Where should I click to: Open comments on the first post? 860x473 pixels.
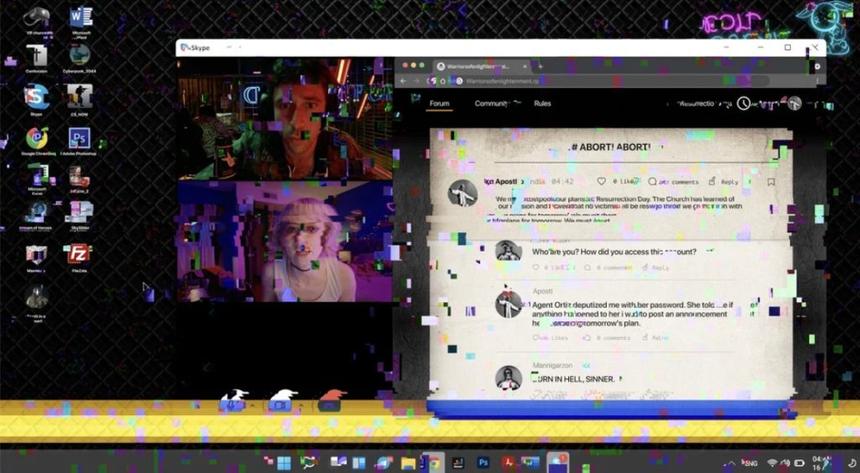tap(653, 182)
